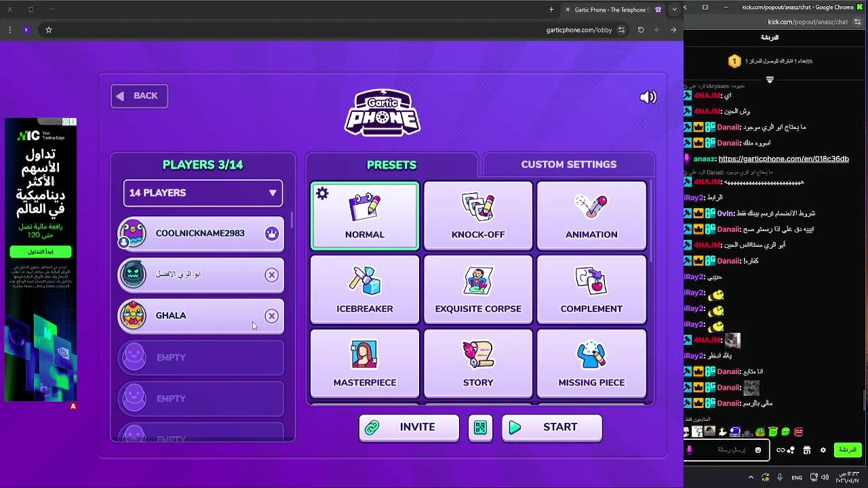Click the first EMPTY player slot
This screenshot has width=868, height=488.
pyautogui.click(x=201, y=358)
